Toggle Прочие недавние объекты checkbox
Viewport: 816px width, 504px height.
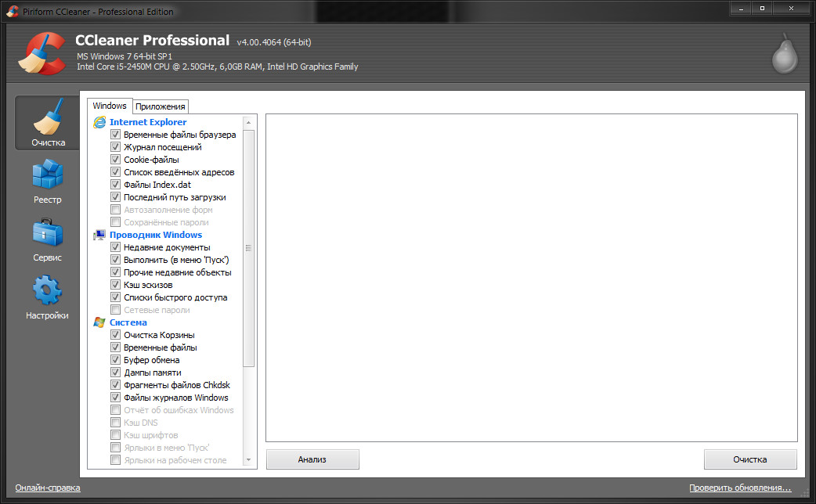[x=116, y=272]
